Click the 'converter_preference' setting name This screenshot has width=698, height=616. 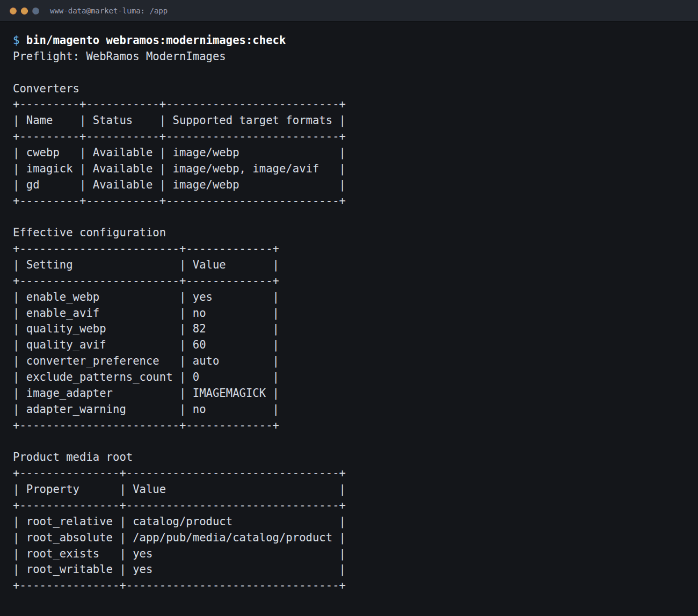[93, 361]
